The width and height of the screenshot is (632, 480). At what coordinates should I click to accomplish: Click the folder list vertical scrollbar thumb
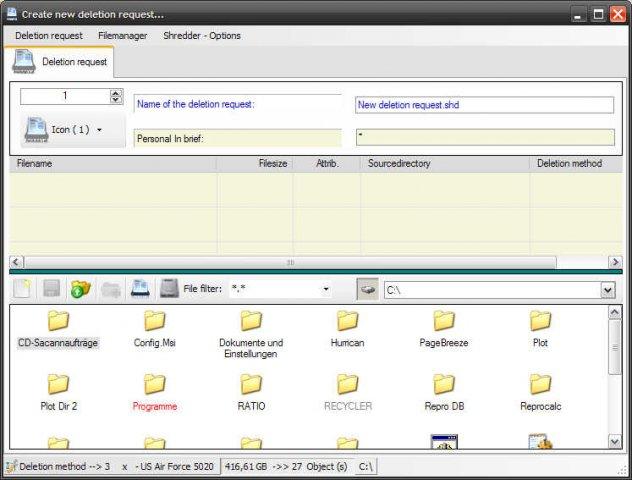(615, 347)
